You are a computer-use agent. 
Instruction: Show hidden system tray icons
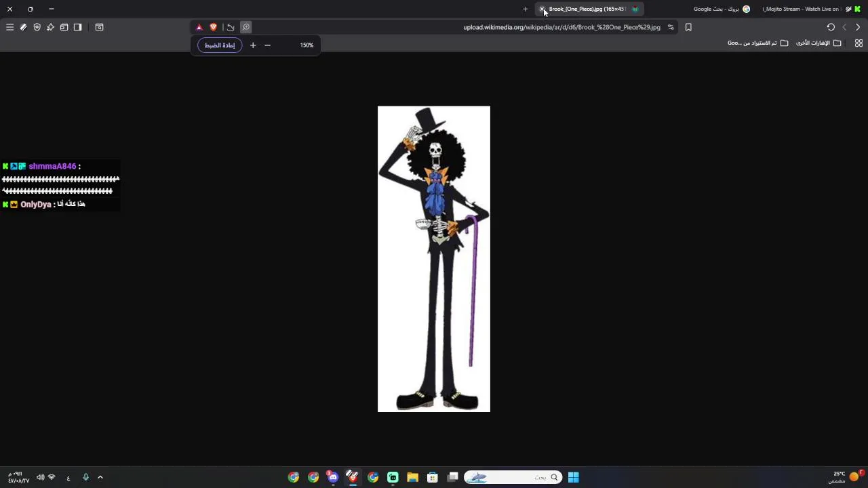100,477
